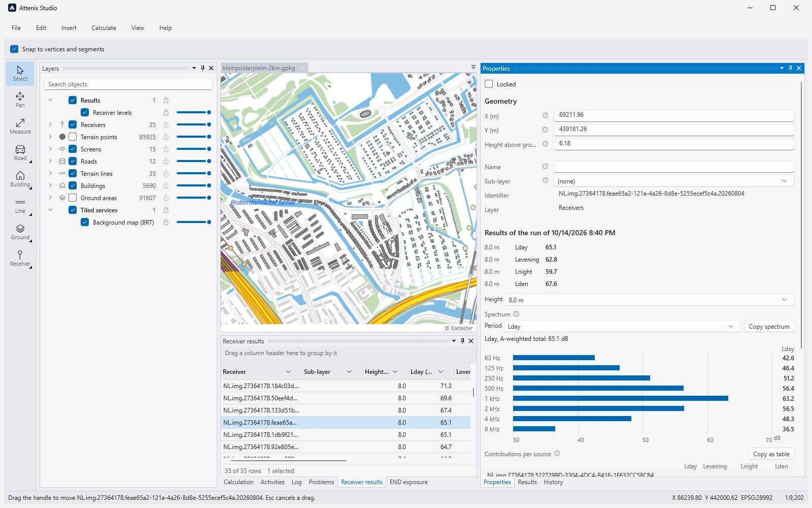Open the Height 8.0 m dropdown

pos(649,300)
